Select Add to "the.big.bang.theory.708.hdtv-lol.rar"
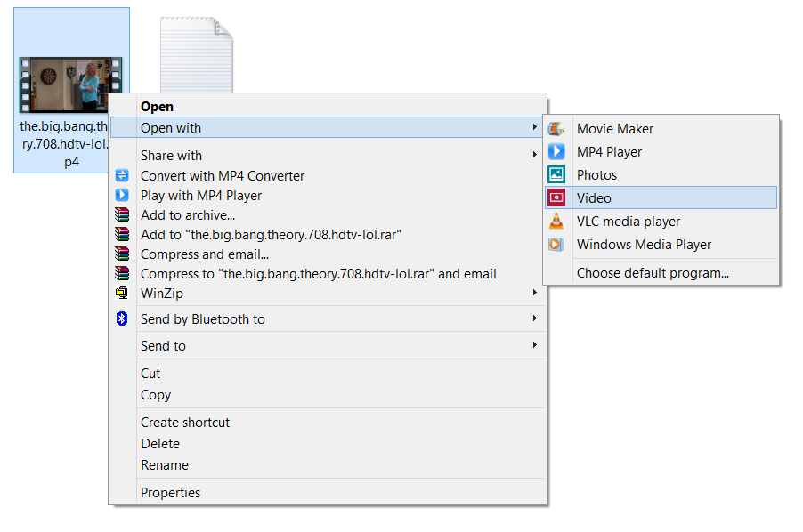Image resolution: width=803 pixels, height=532 pixels. tap(328, 234)
